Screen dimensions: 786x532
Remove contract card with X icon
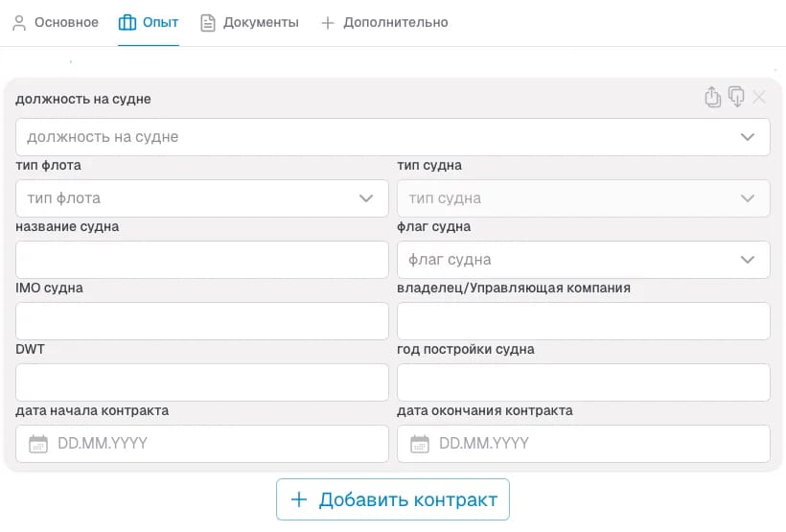[759, 97]
